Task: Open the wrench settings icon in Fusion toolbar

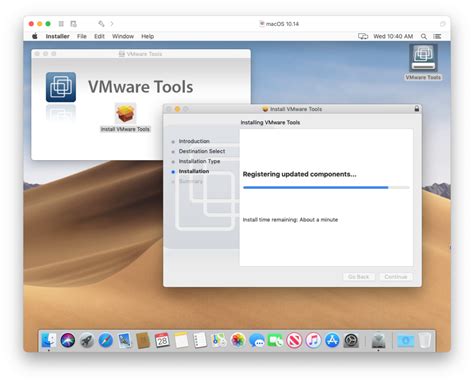Action: coord(101,23)
